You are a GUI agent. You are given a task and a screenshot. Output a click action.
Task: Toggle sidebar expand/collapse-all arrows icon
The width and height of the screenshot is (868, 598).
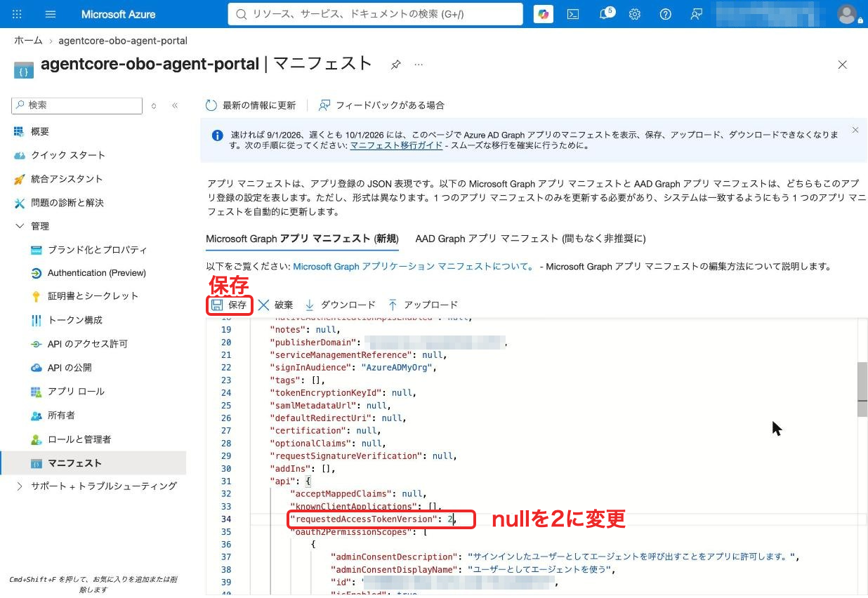pos(154,105)
